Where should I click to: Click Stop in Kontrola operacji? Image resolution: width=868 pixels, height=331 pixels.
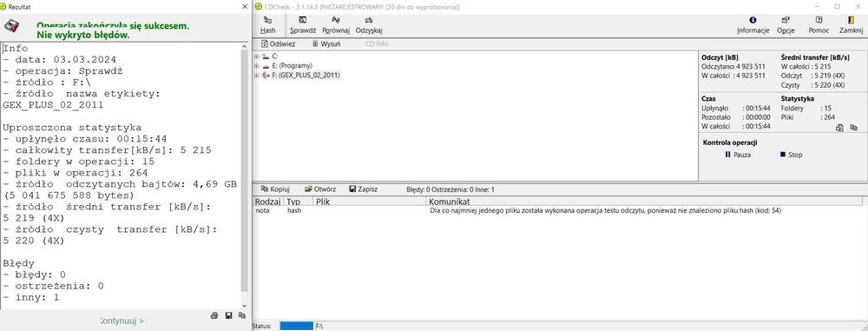click(791, 155)
